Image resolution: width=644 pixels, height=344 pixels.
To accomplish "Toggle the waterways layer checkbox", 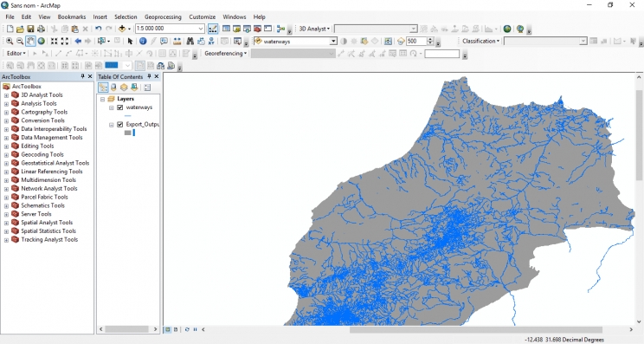I will coord(120,107).
